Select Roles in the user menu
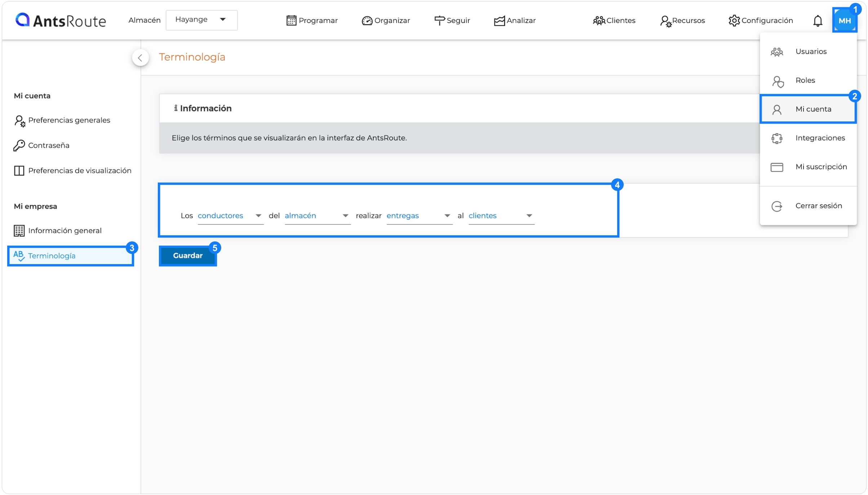 click(x=808, y=80)
